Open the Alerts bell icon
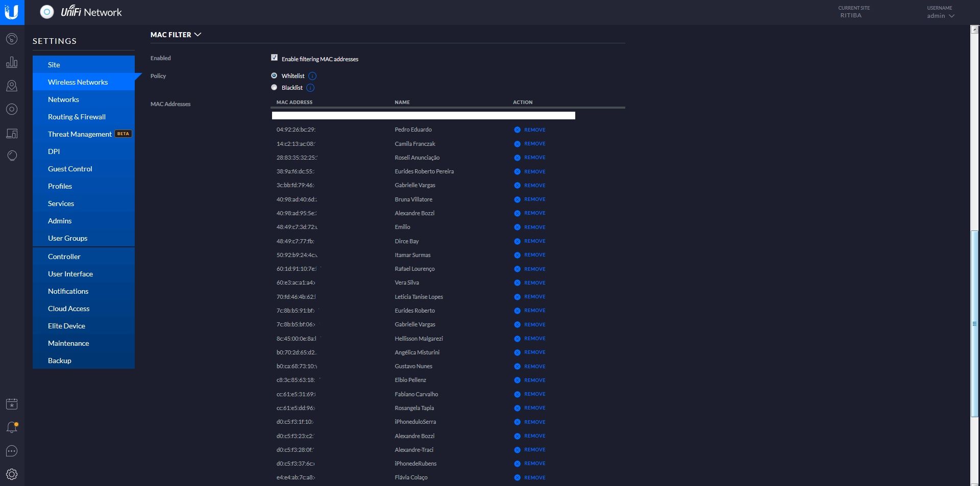980x486 pixels. (x=12, y=427)
